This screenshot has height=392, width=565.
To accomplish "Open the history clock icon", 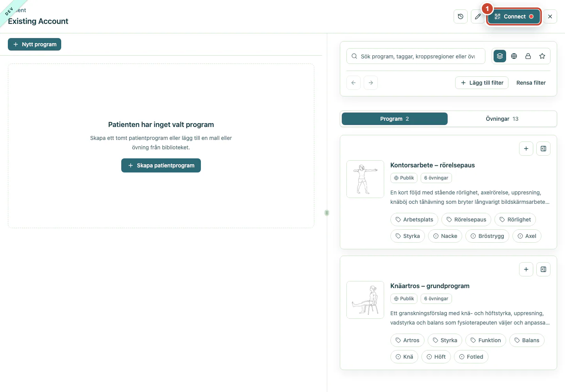I will [x=461, y=16].
